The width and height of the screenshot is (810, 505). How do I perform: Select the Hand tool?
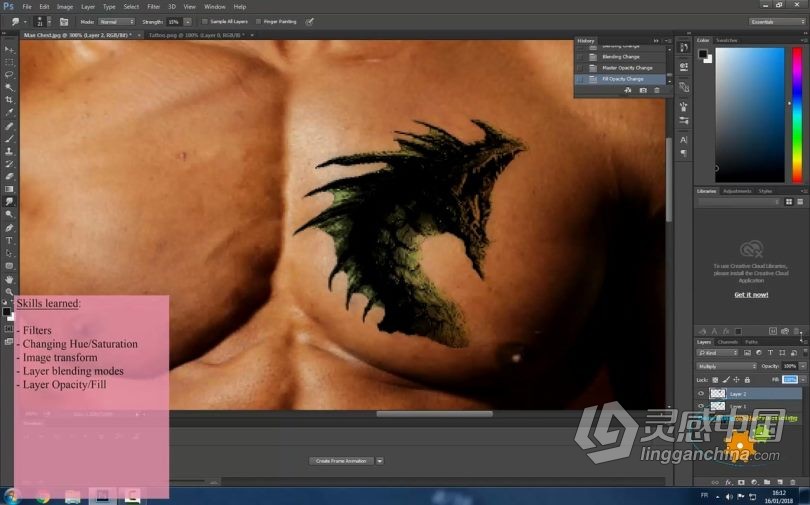[x=9, y=279]
